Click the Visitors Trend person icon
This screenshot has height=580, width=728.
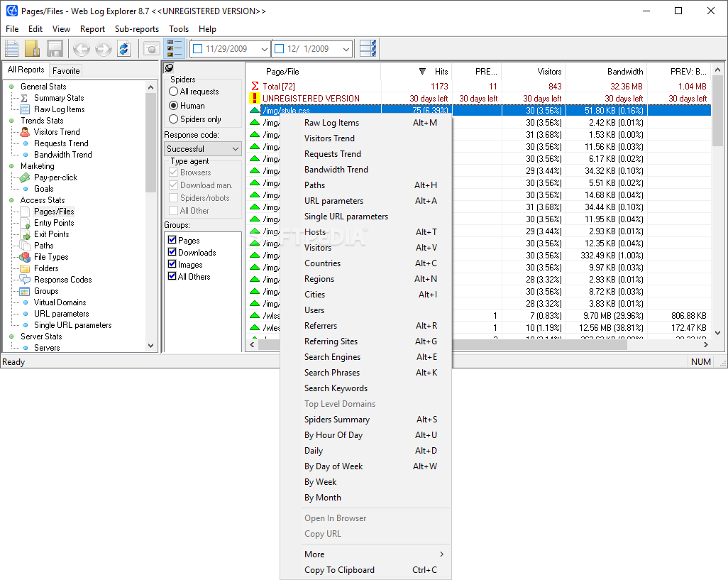(25, 132)
